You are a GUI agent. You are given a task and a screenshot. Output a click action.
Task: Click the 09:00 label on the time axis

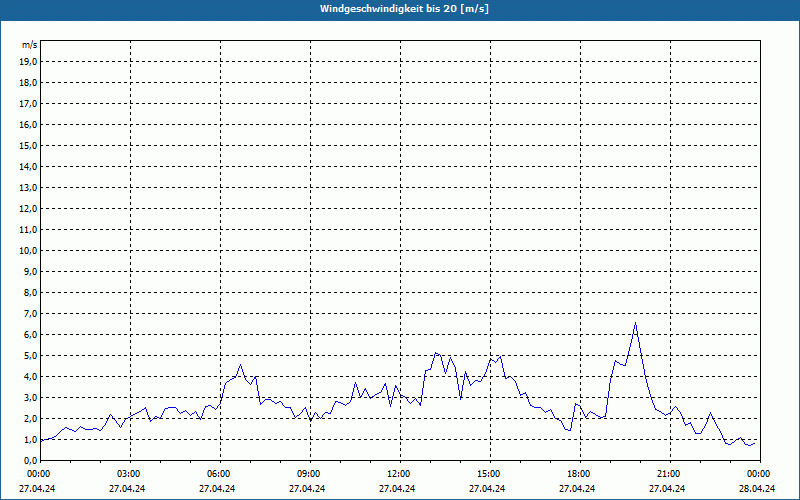[x=309, y=474]
